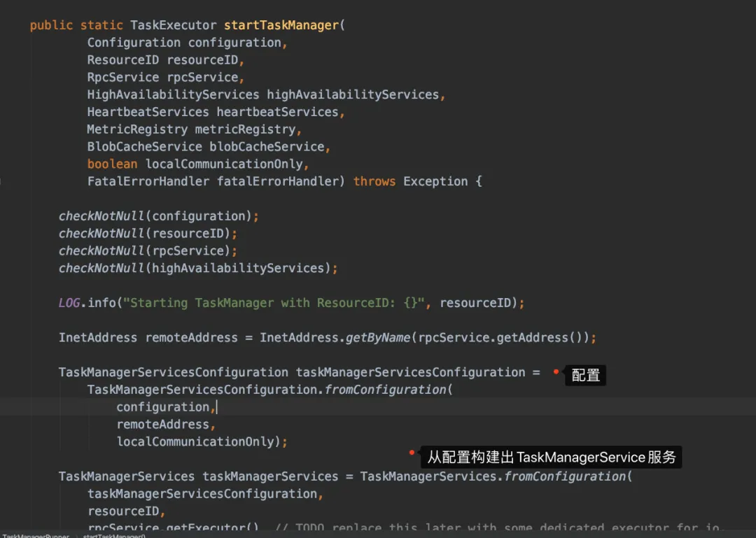Select the TaskExecutor return type
Screen dimensions: 756x538
[173, 25]
